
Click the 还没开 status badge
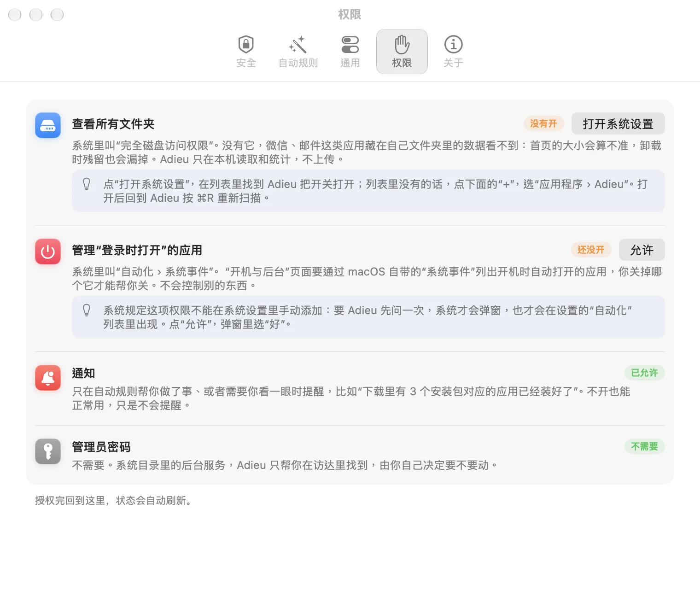point(591,250)
